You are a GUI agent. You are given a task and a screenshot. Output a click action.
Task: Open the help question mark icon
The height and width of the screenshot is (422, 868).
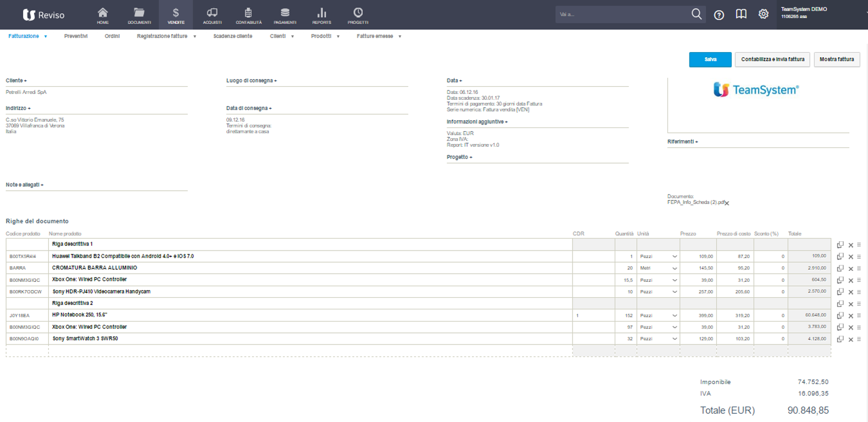(719, 15)
